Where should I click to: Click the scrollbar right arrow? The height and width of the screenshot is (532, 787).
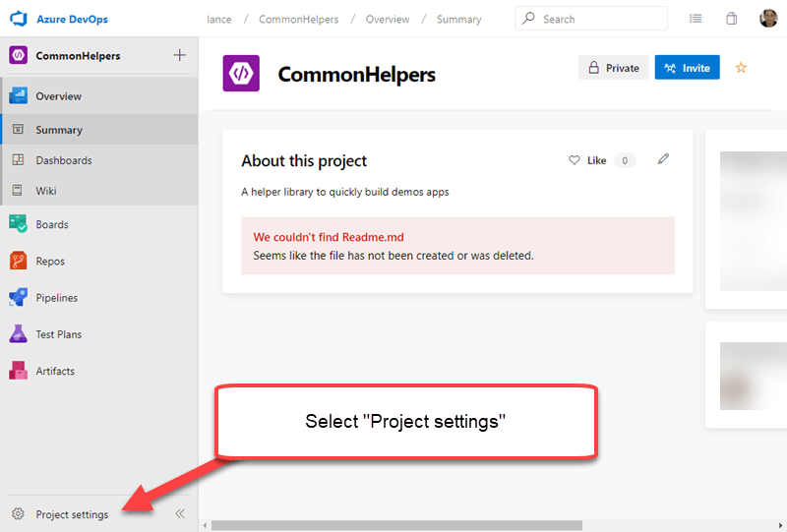pyautogui.click(x=780, y=525)
